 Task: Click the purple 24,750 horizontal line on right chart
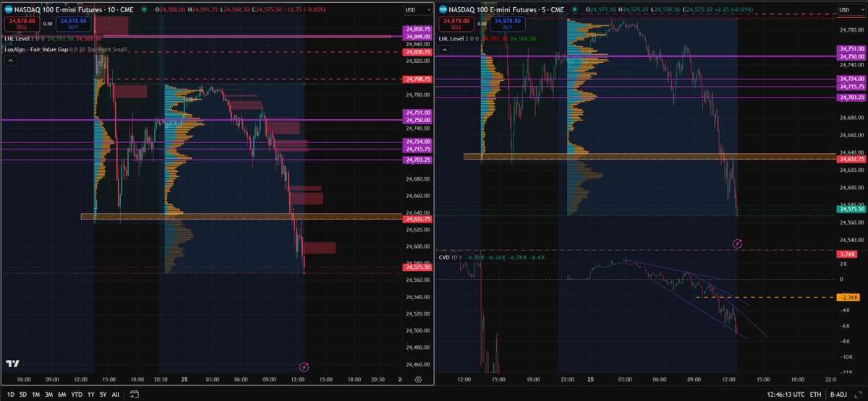tap(634, 56)
